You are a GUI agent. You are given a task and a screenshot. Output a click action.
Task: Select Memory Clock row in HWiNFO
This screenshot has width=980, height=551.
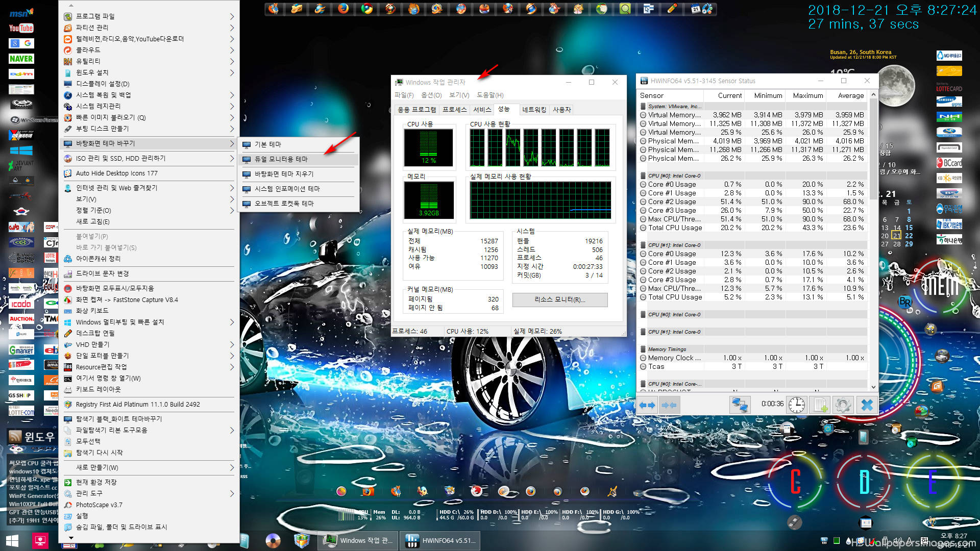pos(752,358)
